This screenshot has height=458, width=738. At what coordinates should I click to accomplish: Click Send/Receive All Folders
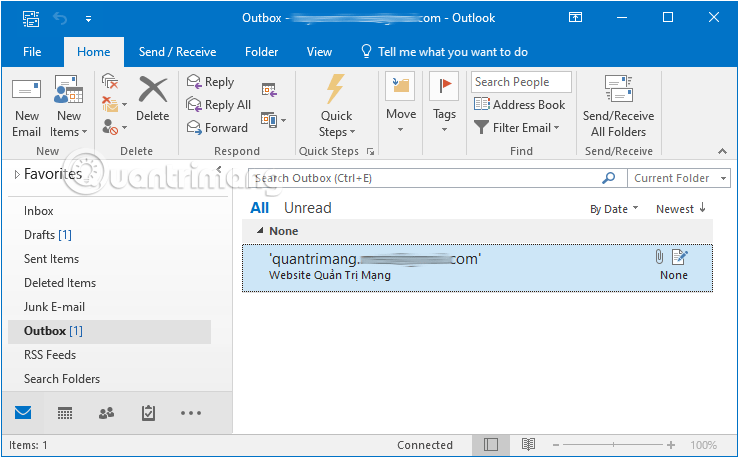pos(618,107)
